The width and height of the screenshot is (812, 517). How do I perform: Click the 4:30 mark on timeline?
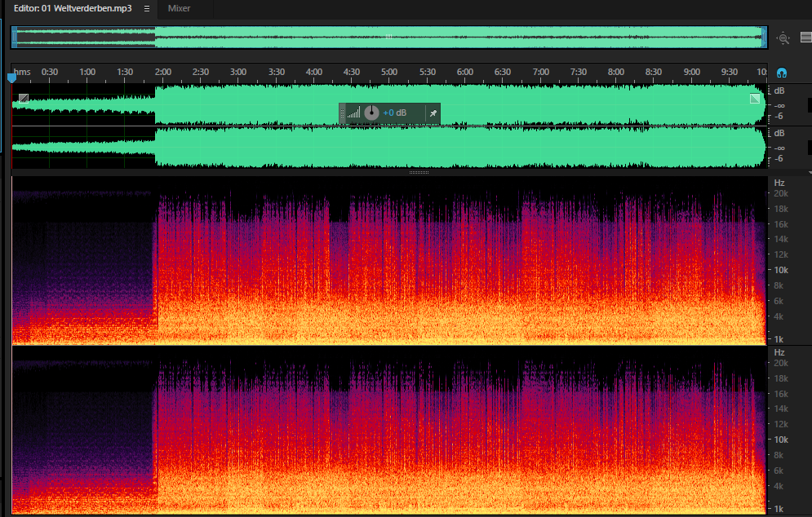click(x=352, y=72)
